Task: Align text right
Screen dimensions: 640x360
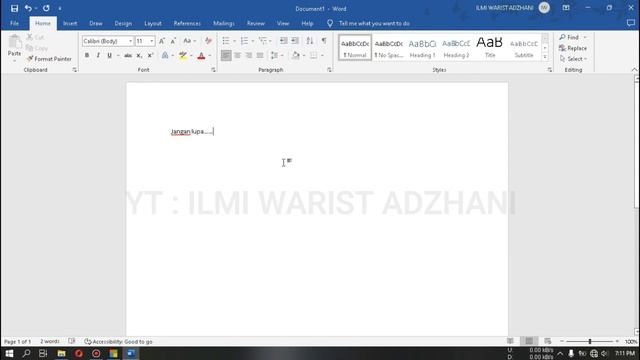Action: tap(249, 55)
